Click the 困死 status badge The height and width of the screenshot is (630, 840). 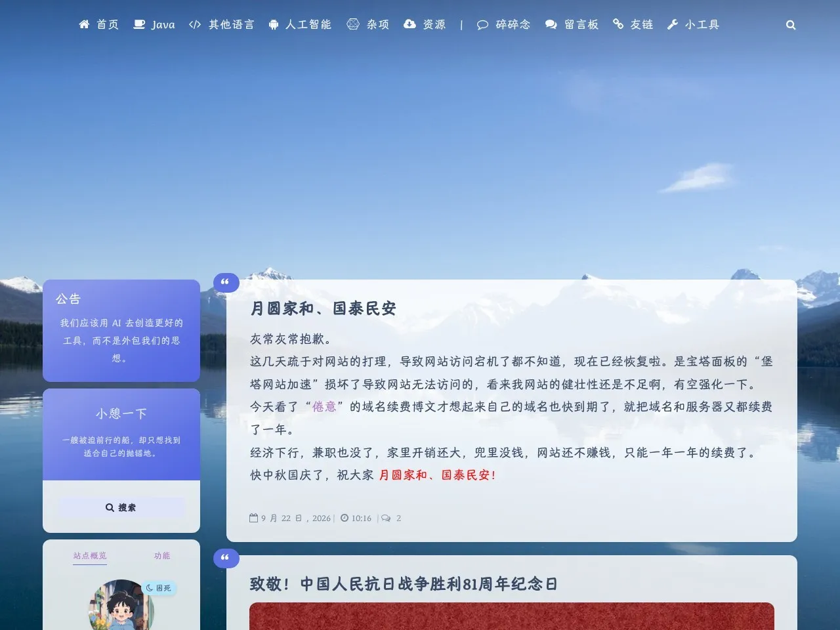point(159,588)
